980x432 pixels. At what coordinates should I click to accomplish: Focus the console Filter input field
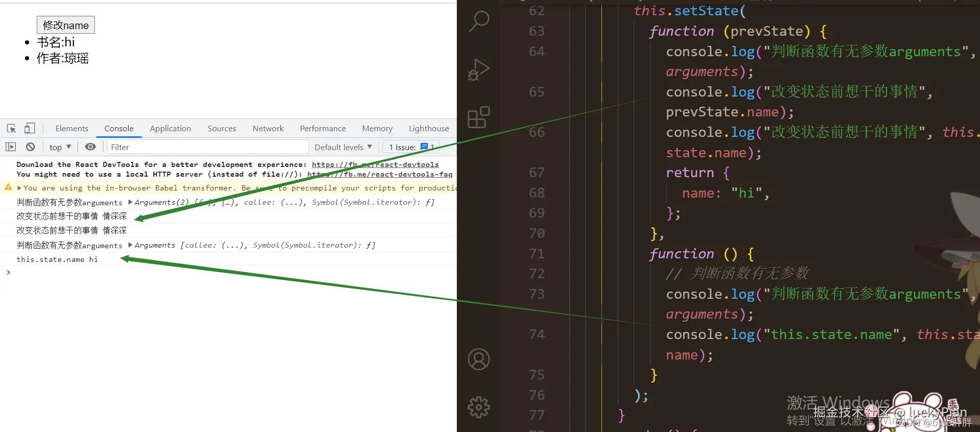pyautogui.click(x=208, y=147)
